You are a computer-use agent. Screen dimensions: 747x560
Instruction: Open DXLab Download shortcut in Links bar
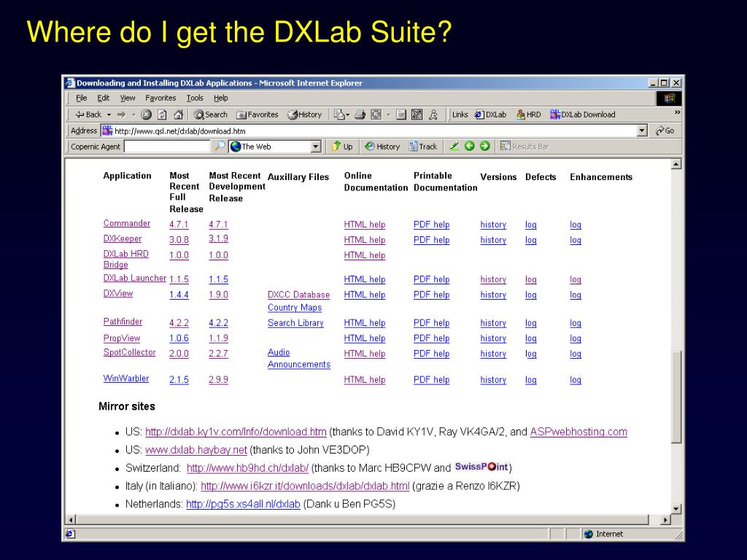click(x=583, y=114)
